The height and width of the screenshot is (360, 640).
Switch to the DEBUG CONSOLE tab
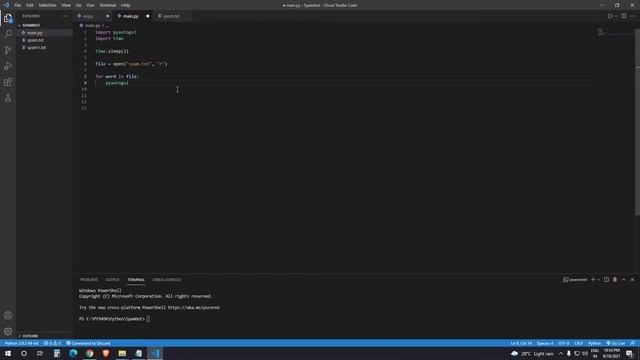coord(167,280)
